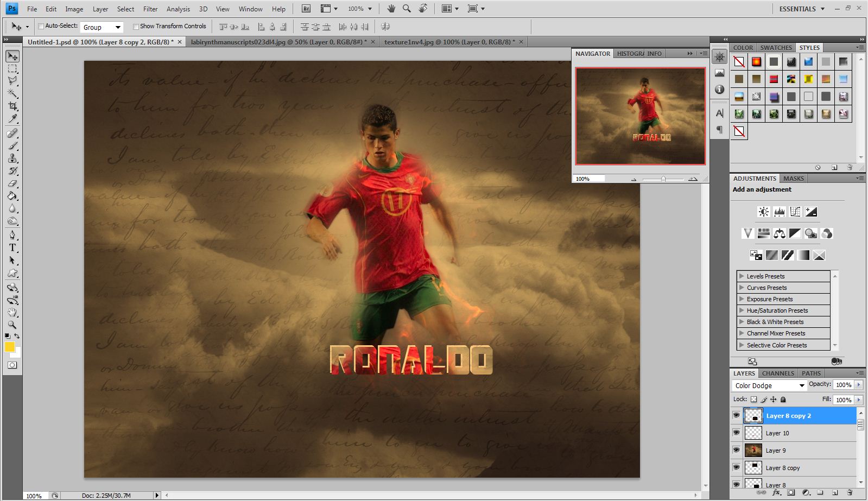This screenshot has height=501, width=868.
Task: Add a Vibrance adjustment layer
Action: coord(748,233)
